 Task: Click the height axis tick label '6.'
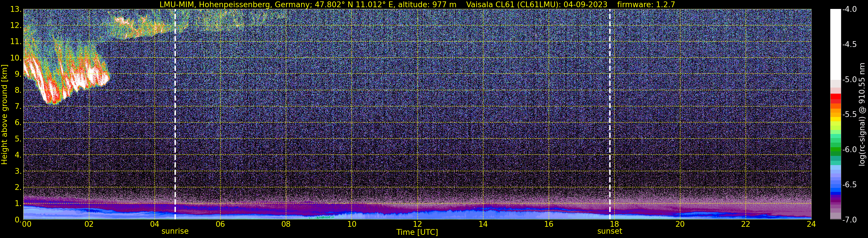(18, 123)
